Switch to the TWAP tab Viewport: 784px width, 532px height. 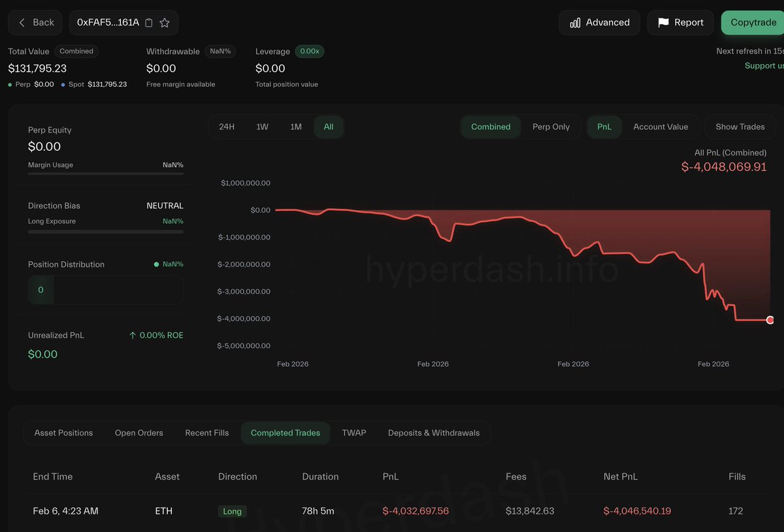click(x=353, y=432)
